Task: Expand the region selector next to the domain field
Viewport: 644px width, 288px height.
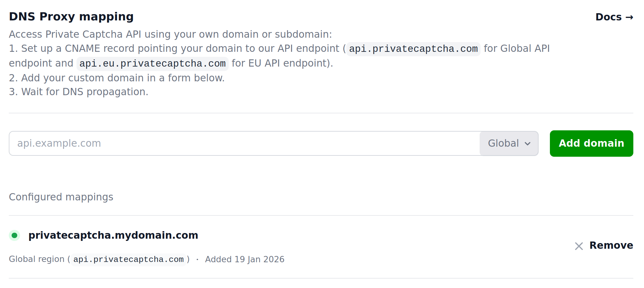Action: 508,144
